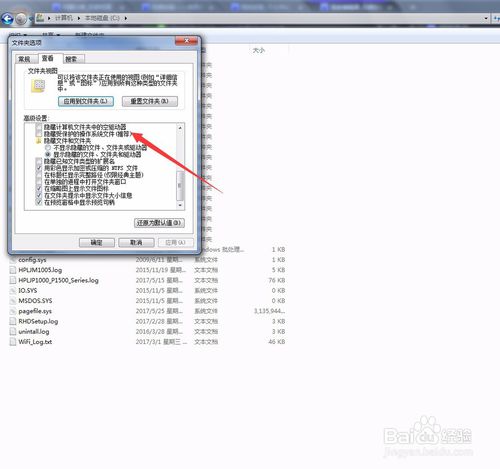Select the pagefile.sys file name
500x469 pixels.
tap(35, 311)
